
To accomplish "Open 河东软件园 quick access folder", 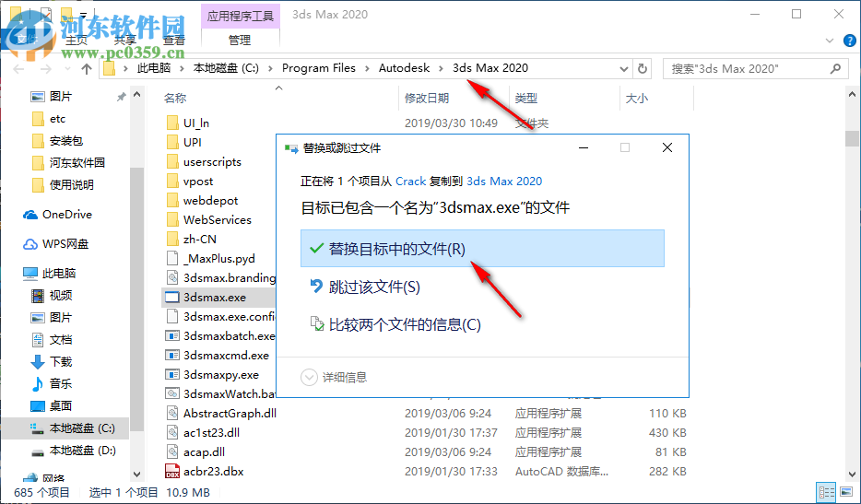I will [x=68, y=162].
